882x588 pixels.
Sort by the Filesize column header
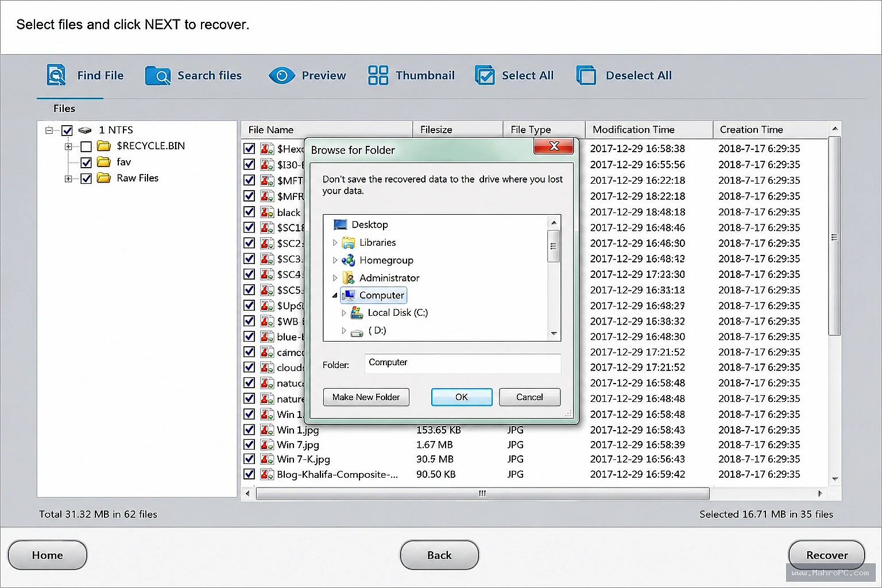point(458,130)
